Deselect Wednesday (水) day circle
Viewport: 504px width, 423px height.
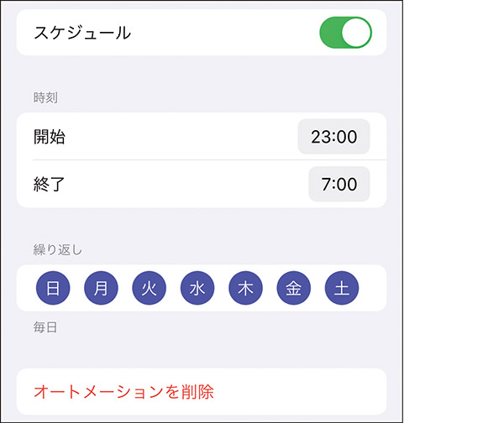[x=197, y=289]
